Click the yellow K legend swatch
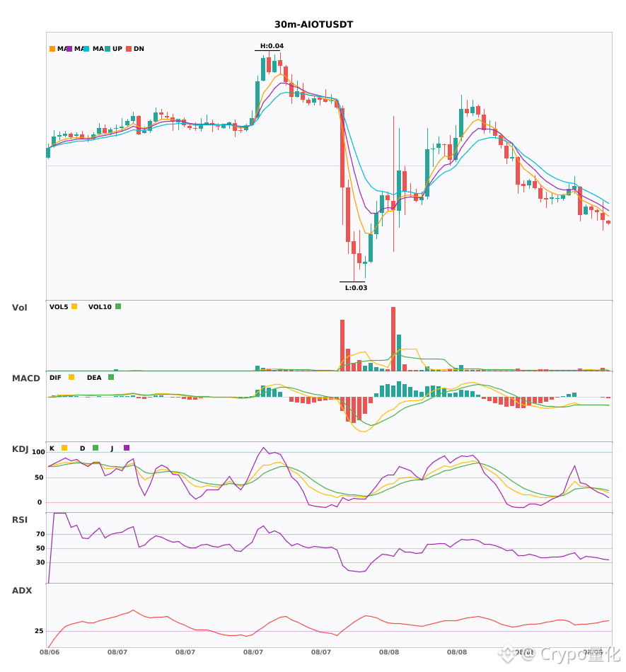This screenshot has width=626, height=672. pos(64,448)
